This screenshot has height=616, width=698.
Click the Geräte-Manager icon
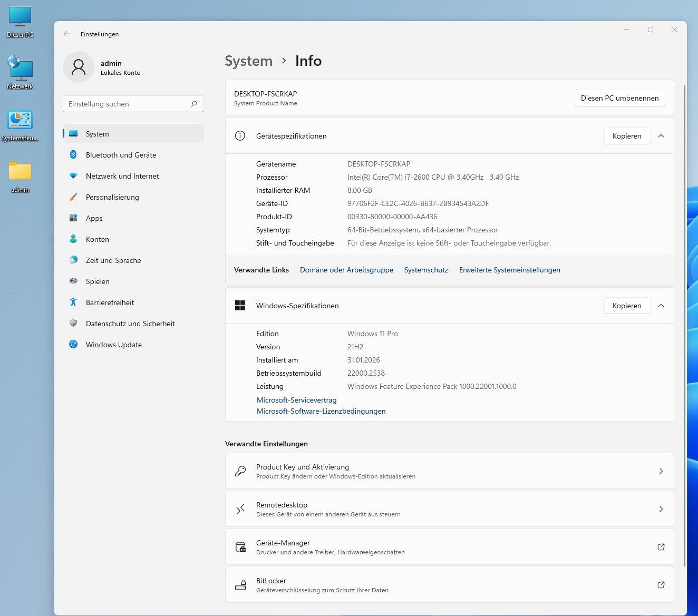(x=240, y=547)
